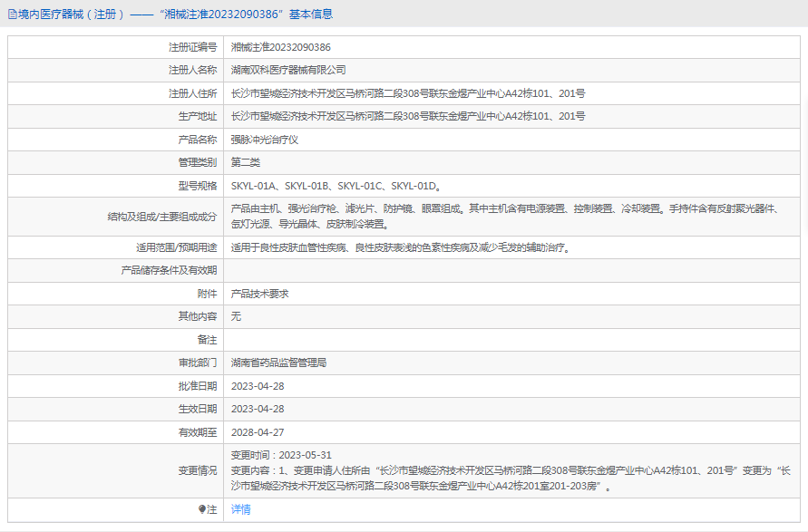Select registrant name 湖南双科医疗器械有限公司
This screenshot has width=808, height=532.
288,70
